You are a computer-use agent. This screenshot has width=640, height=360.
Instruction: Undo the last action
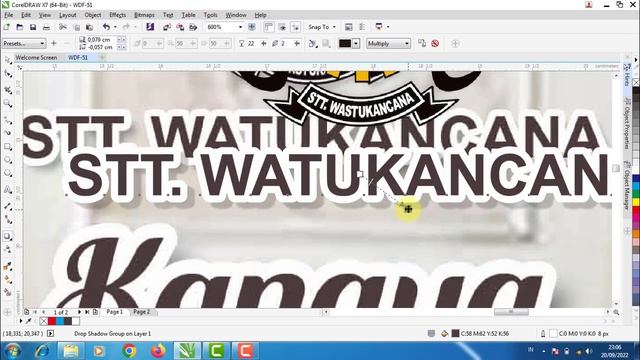point(107,27)
